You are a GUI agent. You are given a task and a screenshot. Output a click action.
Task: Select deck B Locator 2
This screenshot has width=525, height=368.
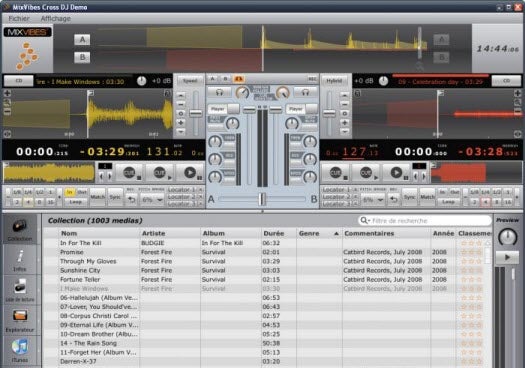tap(336, 197)
